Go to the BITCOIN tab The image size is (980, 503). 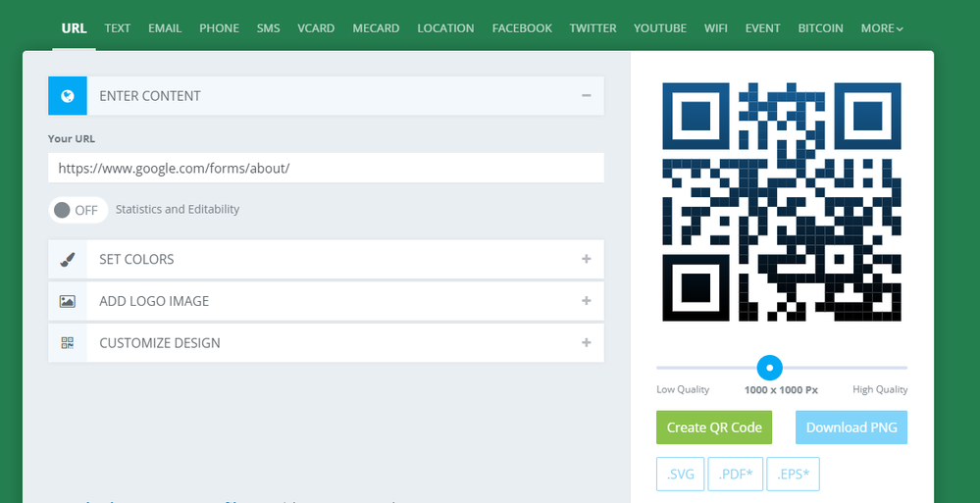click(820, 28)
